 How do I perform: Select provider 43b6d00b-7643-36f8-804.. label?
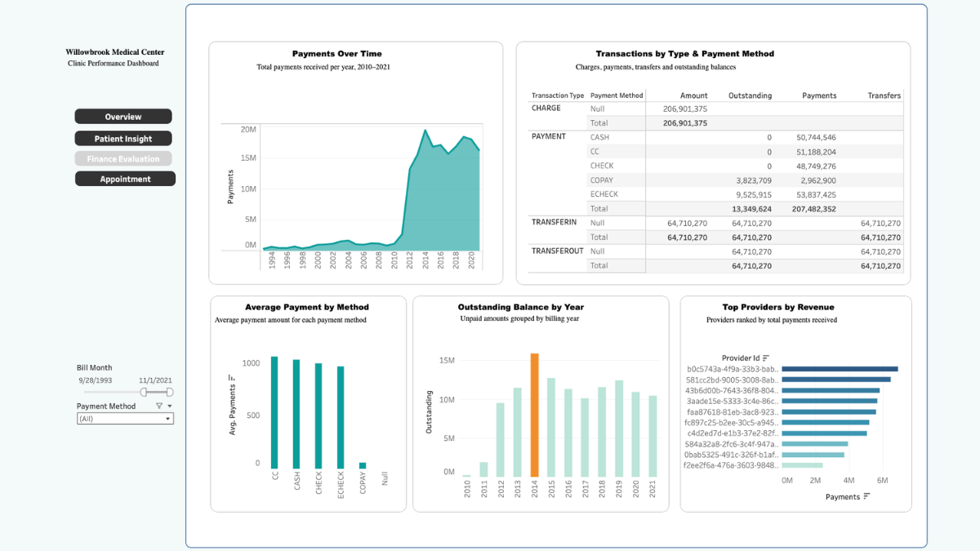tap(733, 390)
